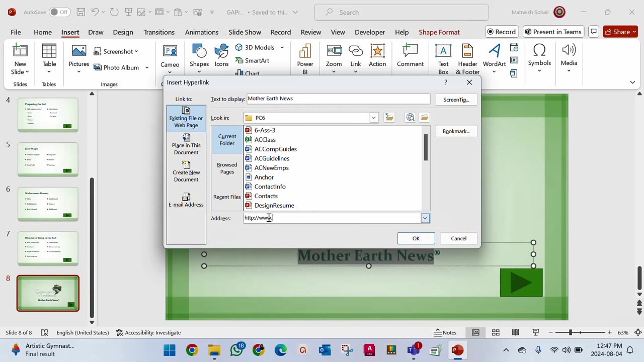Click the Action star icon
644x362 pixels.
pos(377,56)
